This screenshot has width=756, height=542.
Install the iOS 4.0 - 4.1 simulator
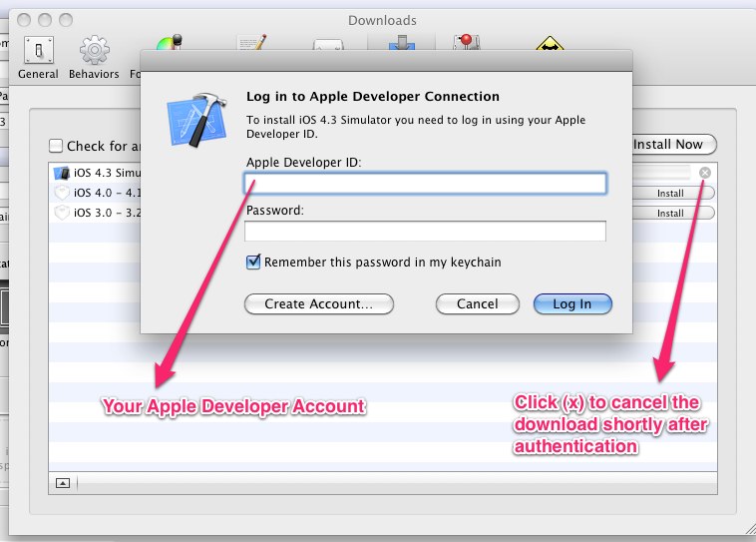[x=673, y=193]
